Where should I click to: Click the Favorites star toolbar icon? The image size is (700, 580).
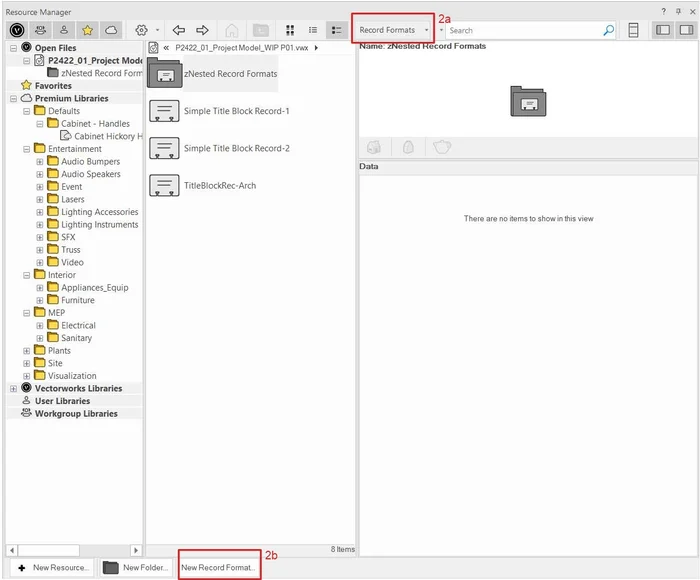[x=87, y=31]
